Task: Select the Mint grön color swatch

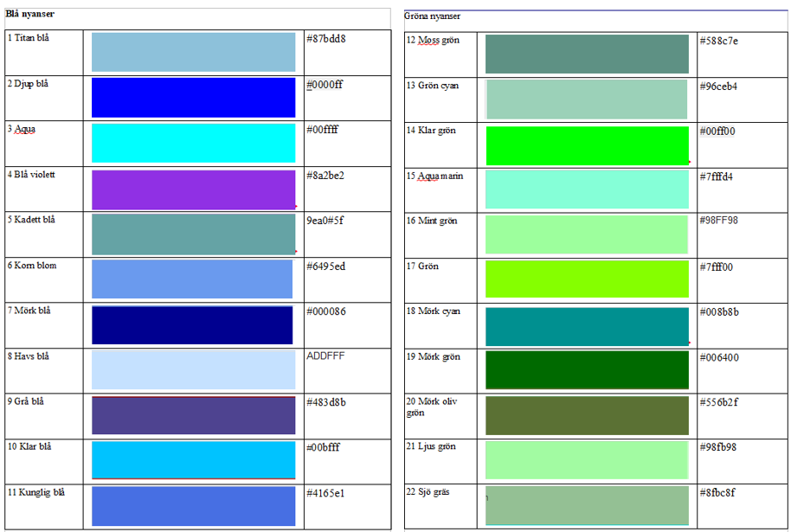Action: 586,234
